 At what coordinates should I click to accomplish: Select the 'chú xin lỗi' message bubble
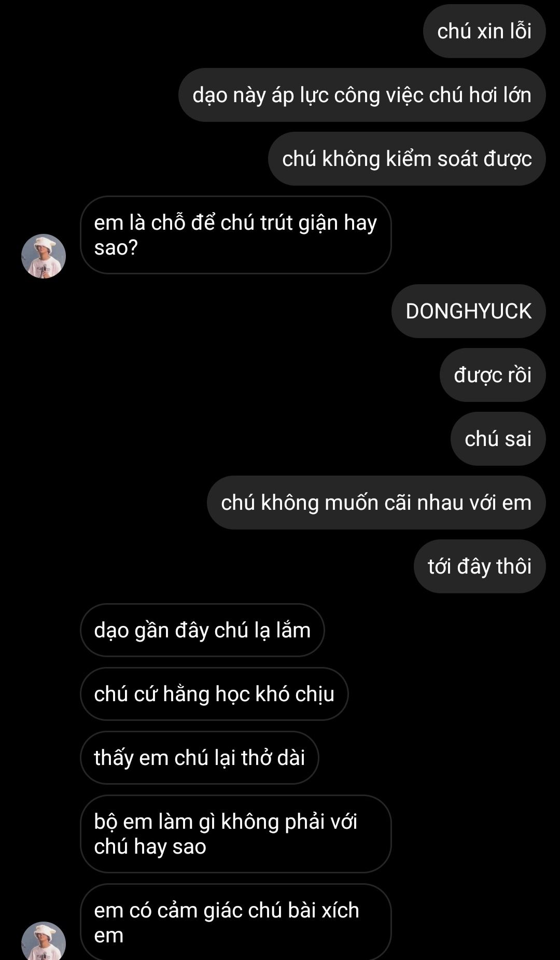484,31
